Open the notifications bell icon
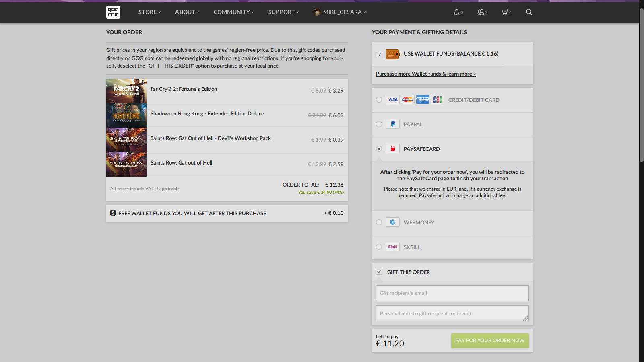 [x=456, y=12]
